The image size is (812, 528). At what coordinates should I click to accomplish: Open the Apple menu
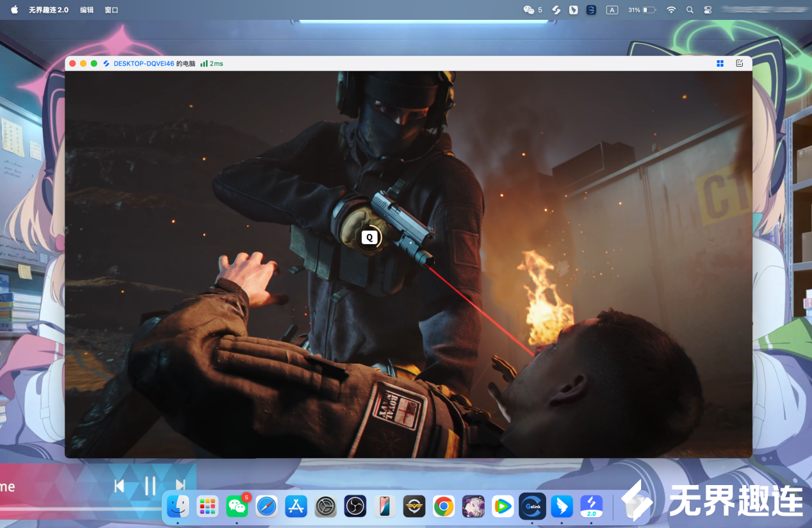click(x=14, y=10)
